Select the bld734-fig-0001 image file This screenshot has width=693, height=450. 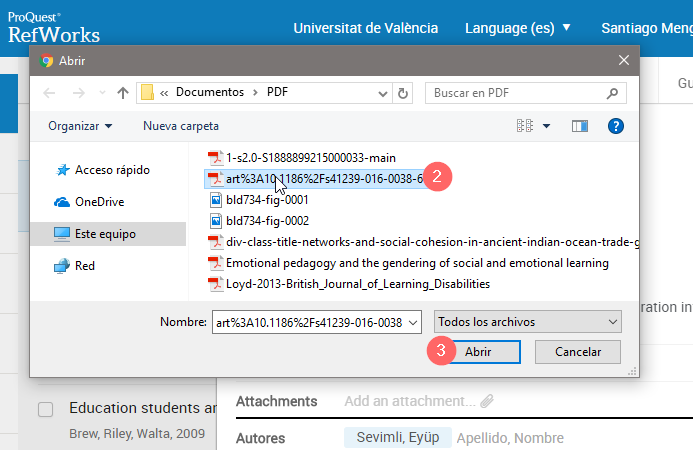pyautogui.click(x=267, y=199)
